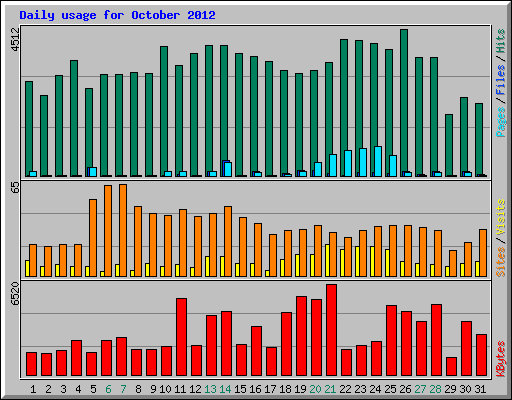Click day label 1 on the x-axis
The height and width of the screenshot is (400, 512).
pos(33,389)
